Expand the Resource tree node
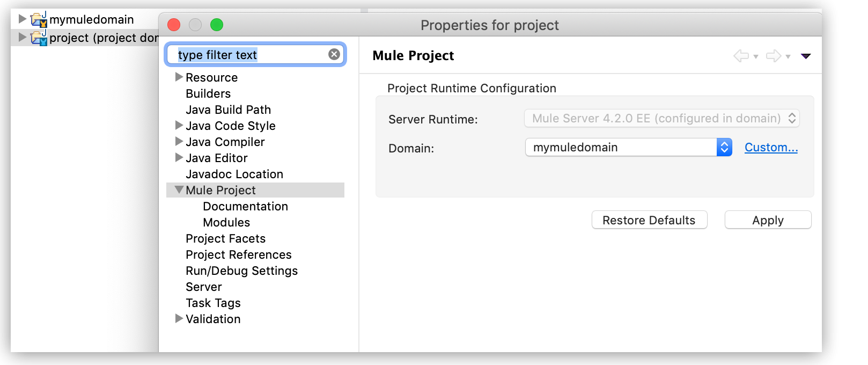The image size is (868, 365). (x=179, y=77)
